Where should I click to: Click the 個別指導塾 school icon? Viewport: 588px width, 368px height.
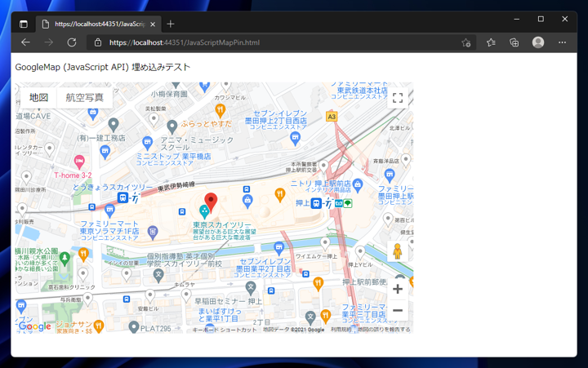[x=158, y=276]
